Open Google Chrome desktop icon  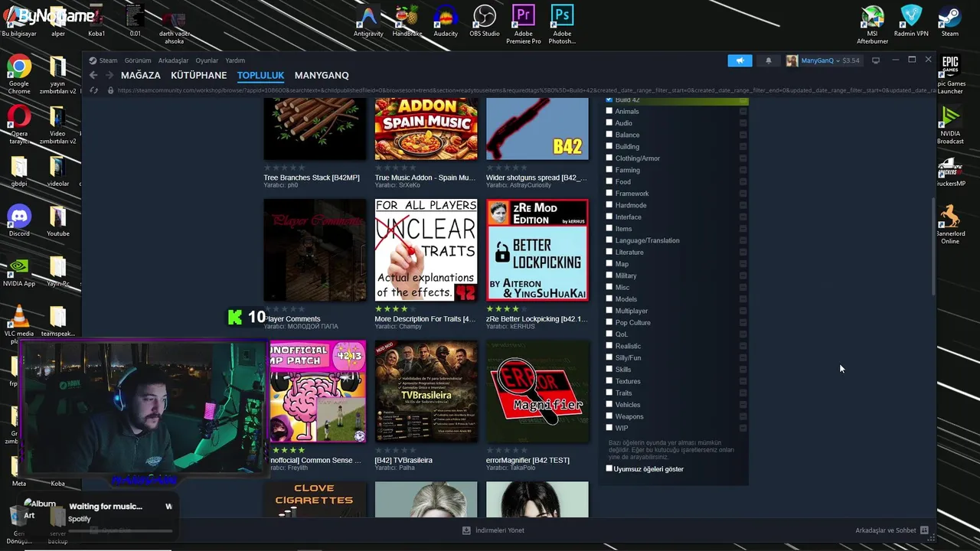pos(19,75)
